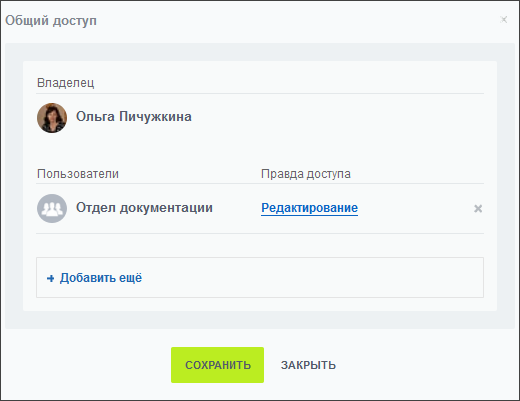
Task: Remove Отдел документации with the x icon
Action: coord(478,209)
